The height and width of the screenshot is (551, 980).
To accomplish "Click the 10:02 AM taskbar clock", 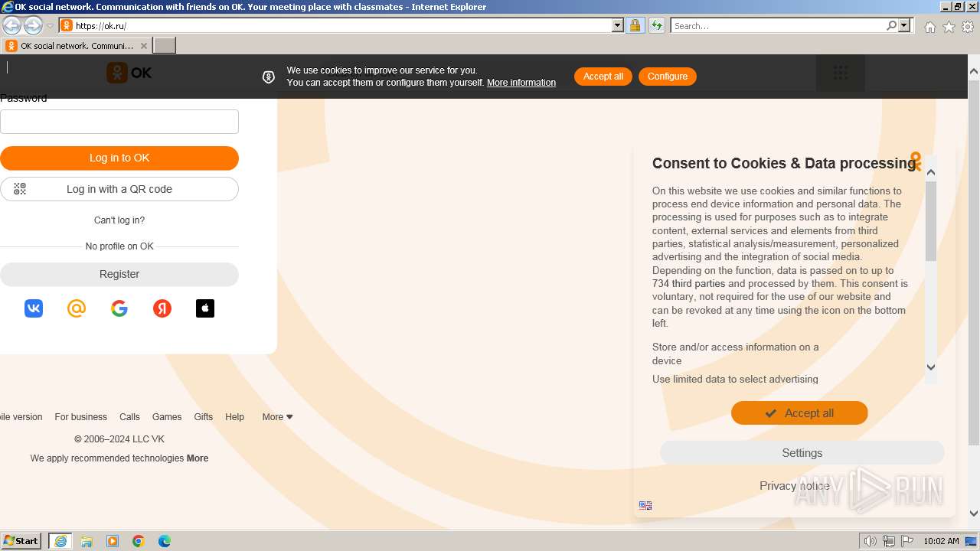I will pyautogui.click(x=941, y=541).
